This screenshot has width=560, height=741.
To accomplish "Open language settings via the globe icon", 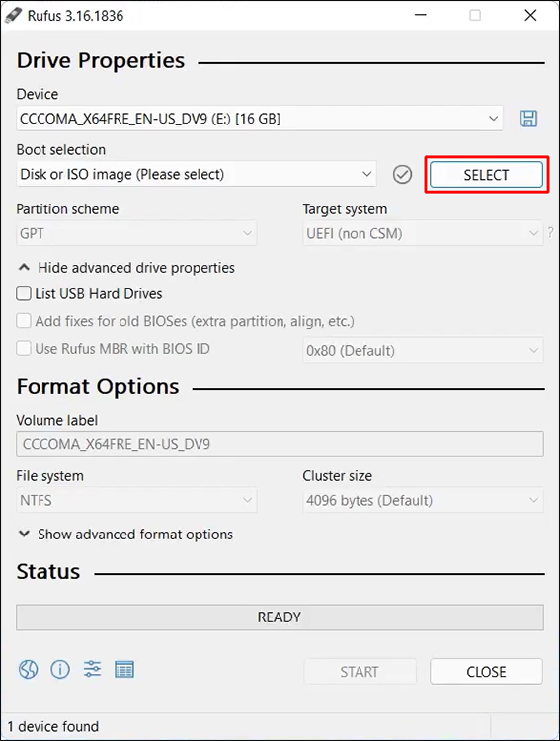I will tap(29, 669).
